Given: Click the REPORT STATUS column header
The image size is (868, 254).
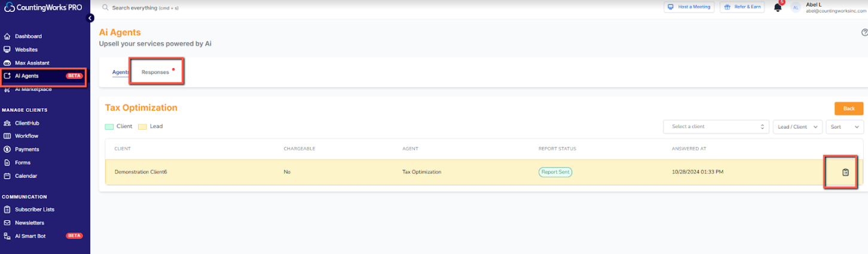Looking at the screenshot, I should (x=557, y=149).
